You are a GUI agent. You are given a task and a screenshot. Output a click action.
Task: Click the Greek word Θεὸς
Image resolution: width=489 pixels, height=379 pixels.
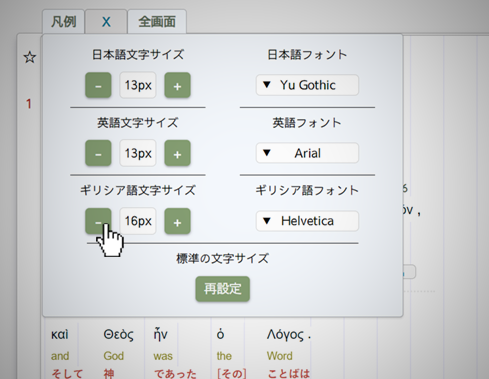(118, 335)
